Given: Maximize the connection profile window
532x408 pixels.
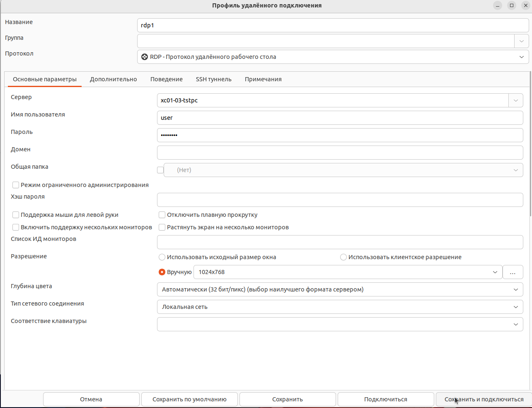Looking at the screenshot, I should tap(512, 5).
